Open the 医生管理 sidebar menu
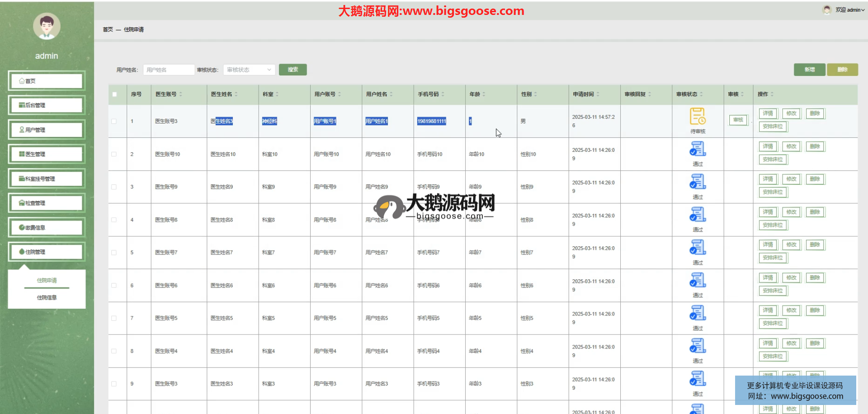The height and width of the screenshot is (414, 868). [x=47, y=154]
